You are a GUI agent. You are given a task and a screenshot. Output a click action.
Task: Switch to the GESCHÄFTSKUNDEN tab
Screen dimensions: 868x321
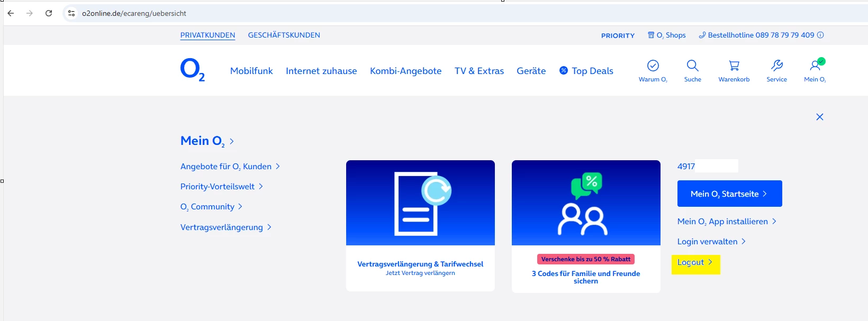click(x=284, y=35)
